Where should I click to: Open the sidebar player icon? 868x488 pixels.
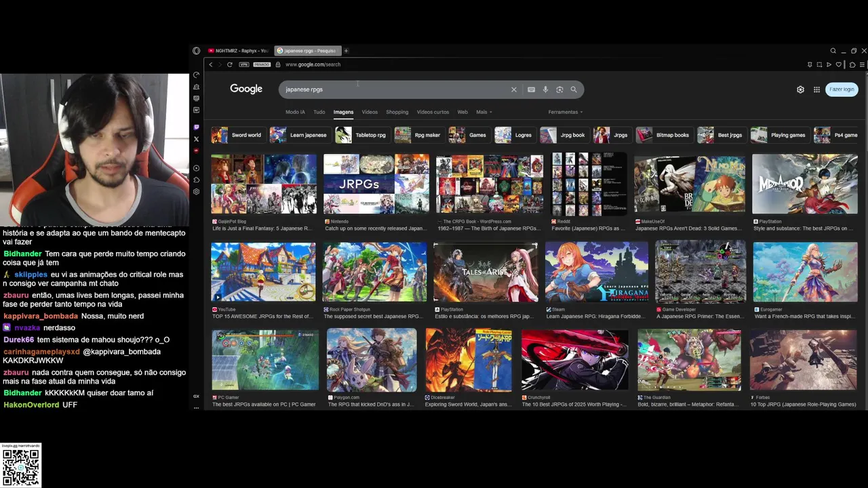[197, 168]
